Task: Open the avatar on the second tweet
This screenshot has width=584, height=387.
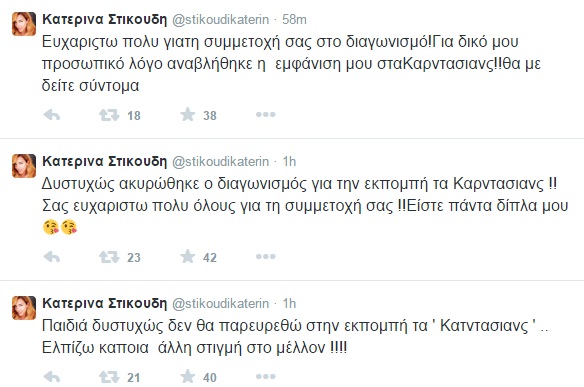Action: coord(24,166)
